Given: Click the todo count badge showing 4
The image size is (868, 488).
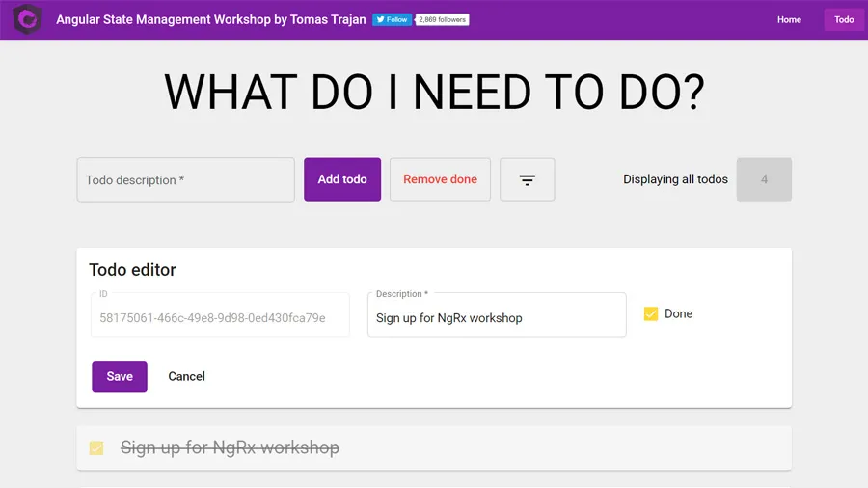Looking at the screenshot, I should tap(764, 179).
